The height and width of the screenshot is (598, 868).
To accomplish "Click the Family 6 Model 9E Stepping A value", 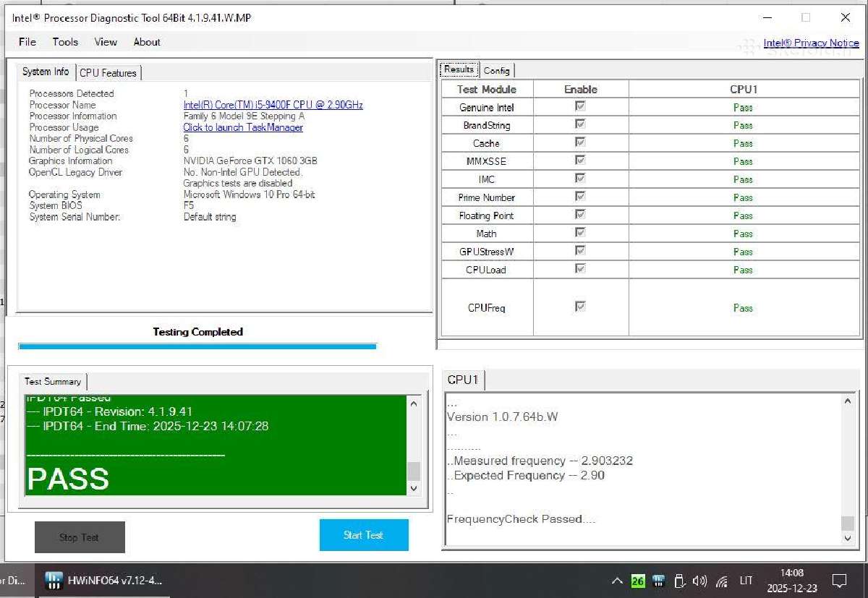I will 244,116.
